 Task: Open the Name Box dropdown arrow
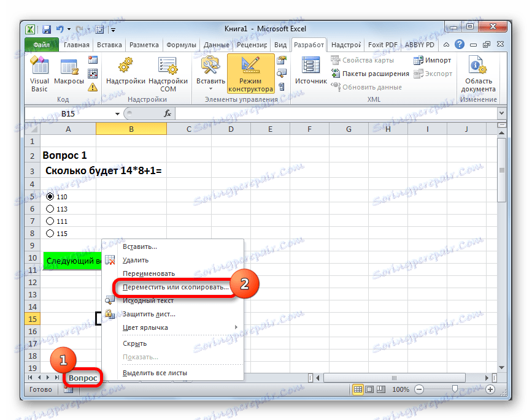(x=117, y=114)
